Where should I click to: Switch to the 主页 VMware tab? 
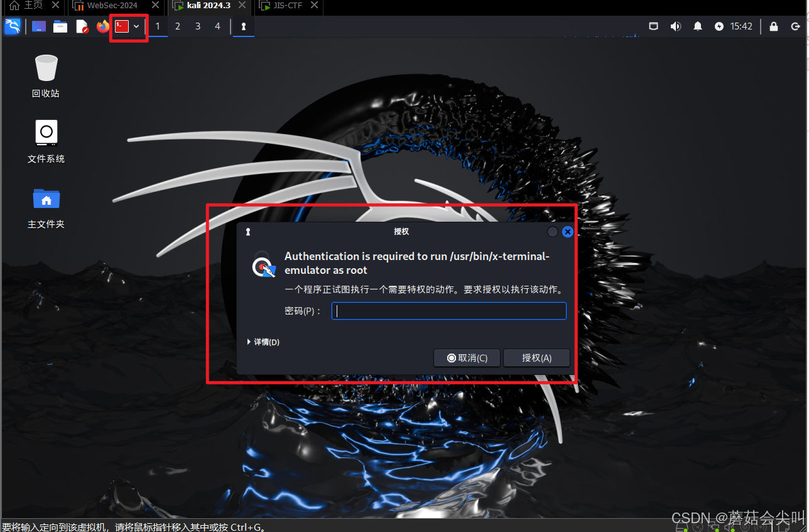pos(26,6)
